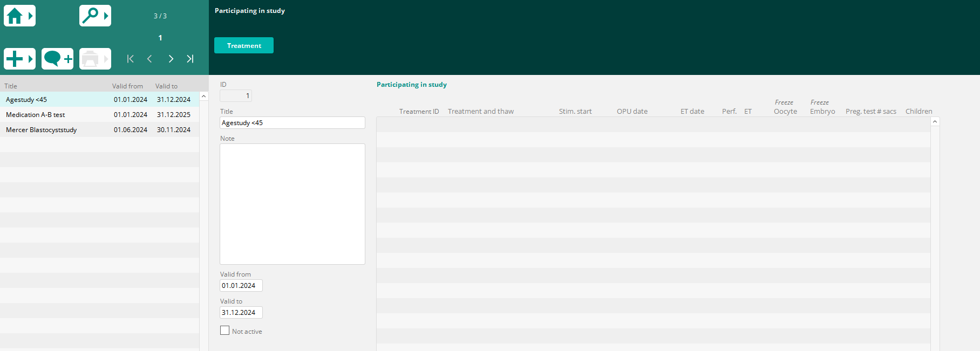This screenshot has height=351, width=980.
Task: Select the Medication A-B test row
Action: 100,114
